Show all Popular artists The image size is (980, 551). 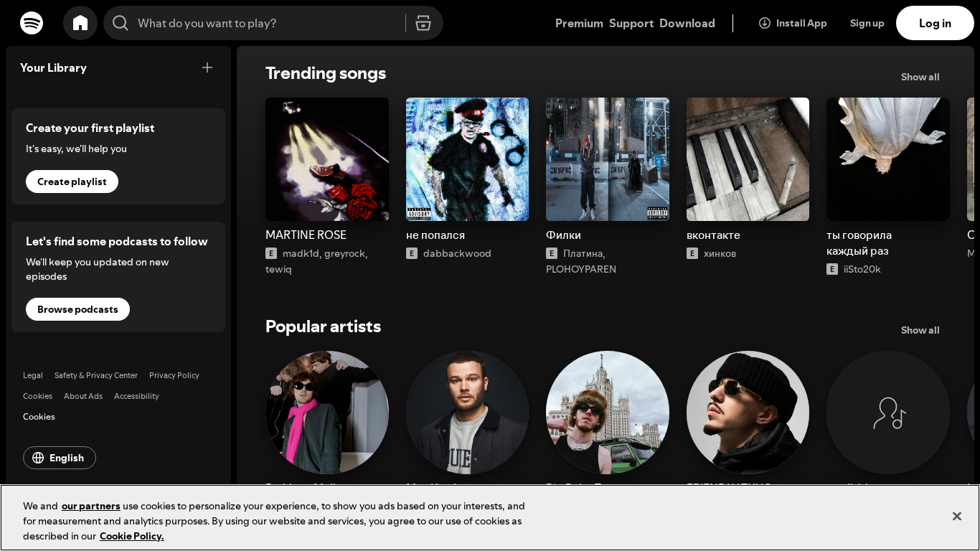920,330
